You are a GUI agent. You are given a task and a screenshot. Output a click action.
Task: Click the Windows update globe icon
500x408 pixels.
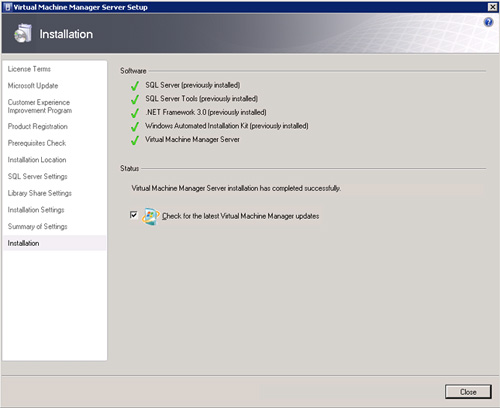pyautogui.click(x=150, y=217)
